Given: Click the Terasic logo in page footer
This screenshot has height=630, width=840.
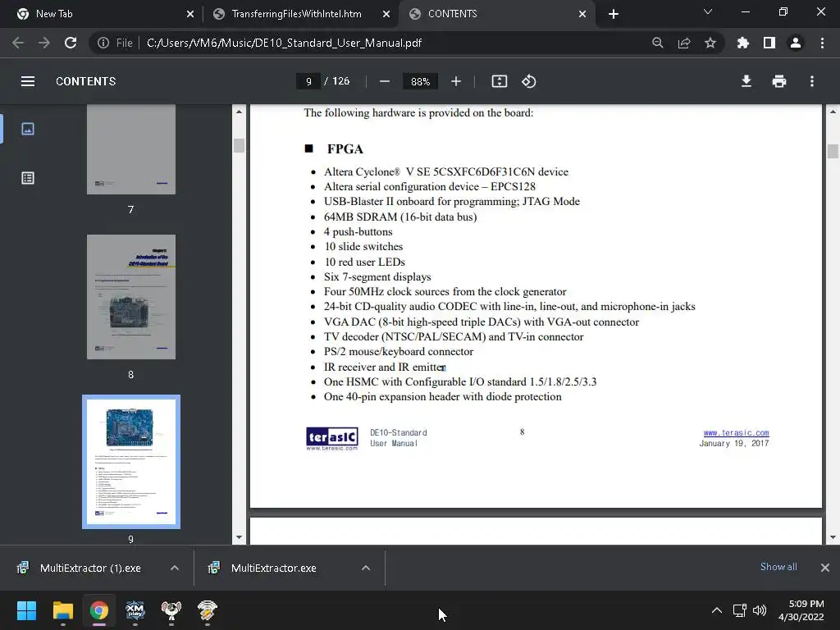Looking at the screenshot, I should [x=332, y=438].
